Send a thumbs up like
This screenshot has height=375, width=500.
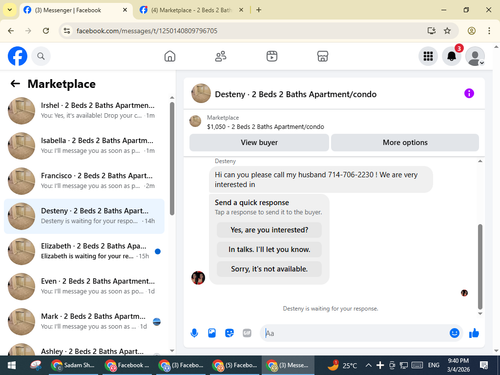474,333
